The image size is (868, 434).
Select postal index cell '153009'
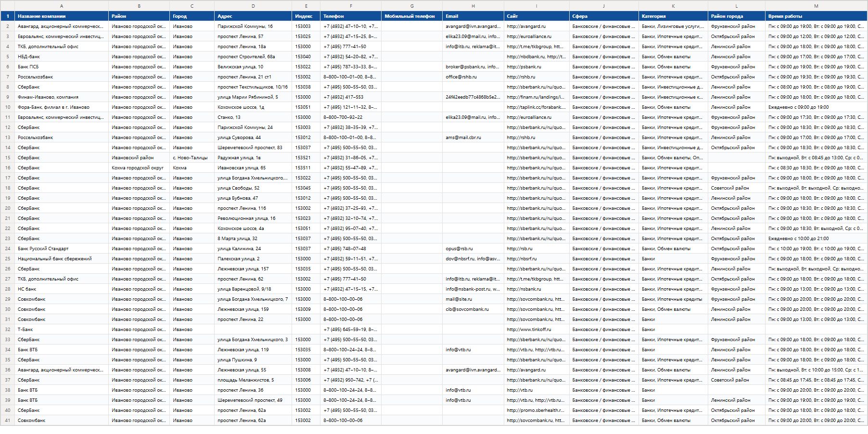(306, 309)
